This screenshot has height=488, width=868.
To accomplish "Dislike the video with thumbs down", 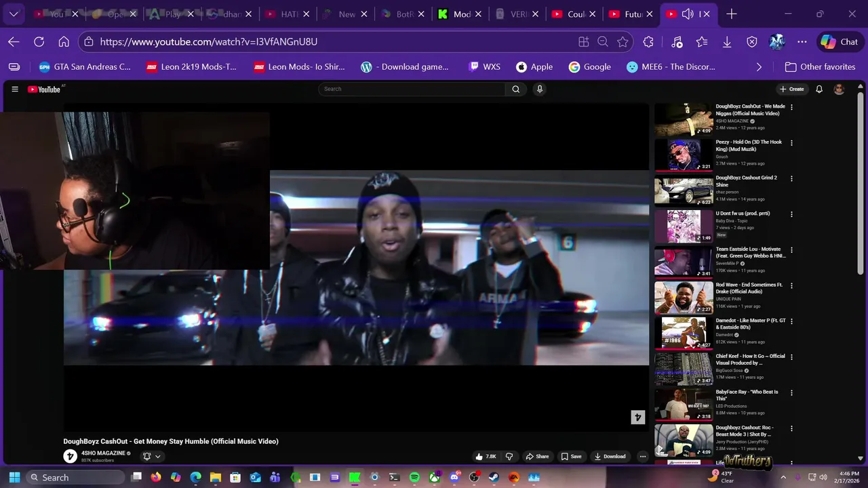I will click(509, 456).
